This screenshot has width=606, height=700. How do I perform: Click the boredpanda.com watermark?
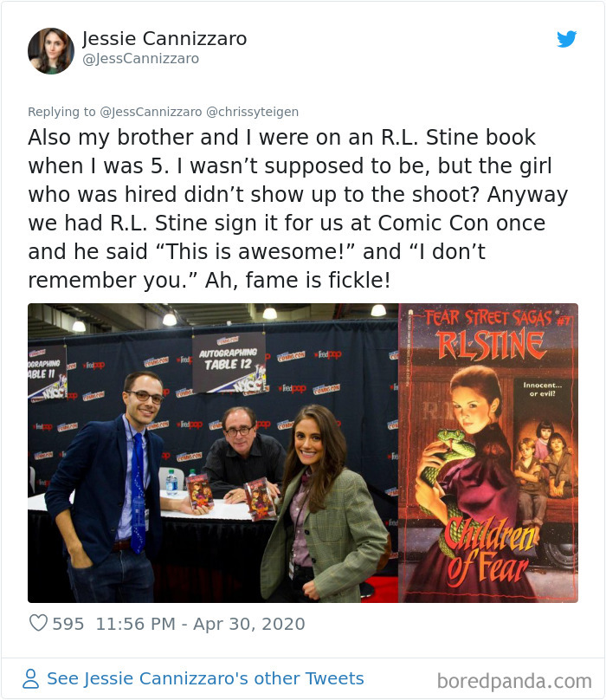coord(514,681)
